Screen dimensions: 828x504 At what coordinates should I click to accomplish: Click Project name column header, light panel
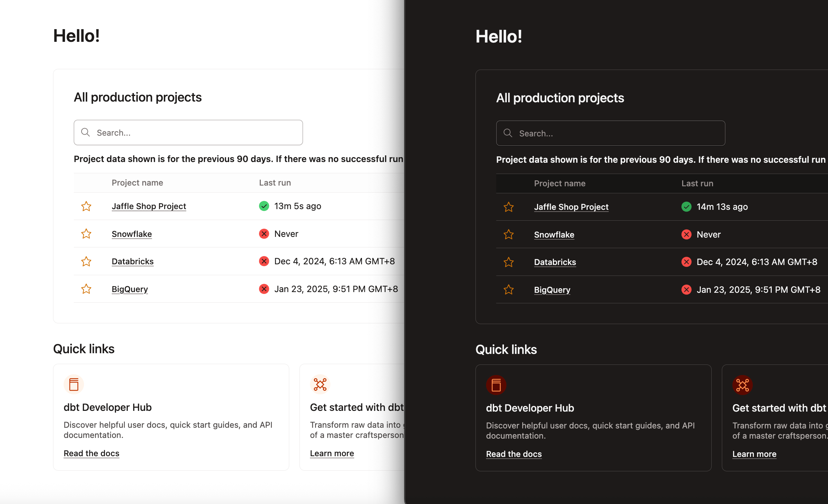pos(137,183)
